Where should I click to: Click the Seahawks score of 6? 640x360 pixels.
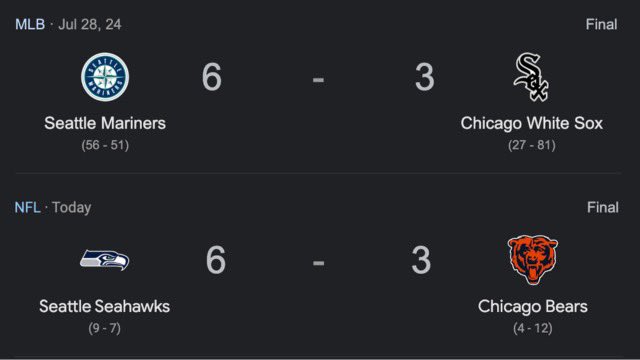pyautogui.click(x=216, y=260)
